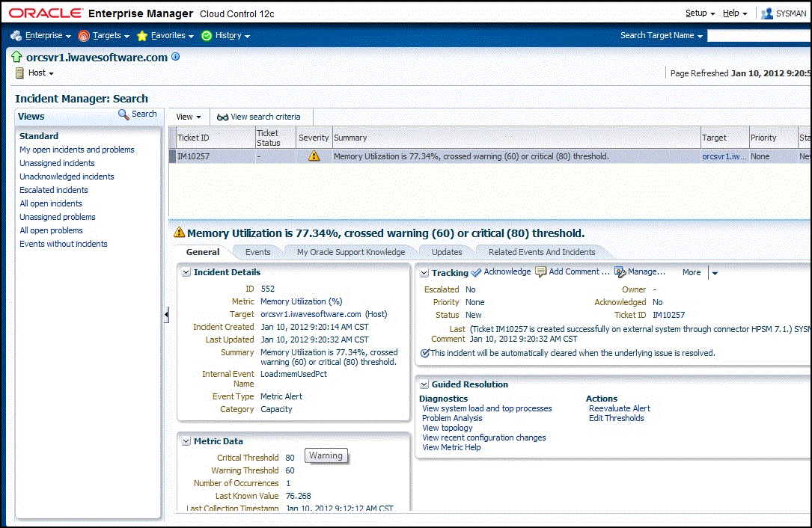Click the More button in Tracking

click(692, 273)
